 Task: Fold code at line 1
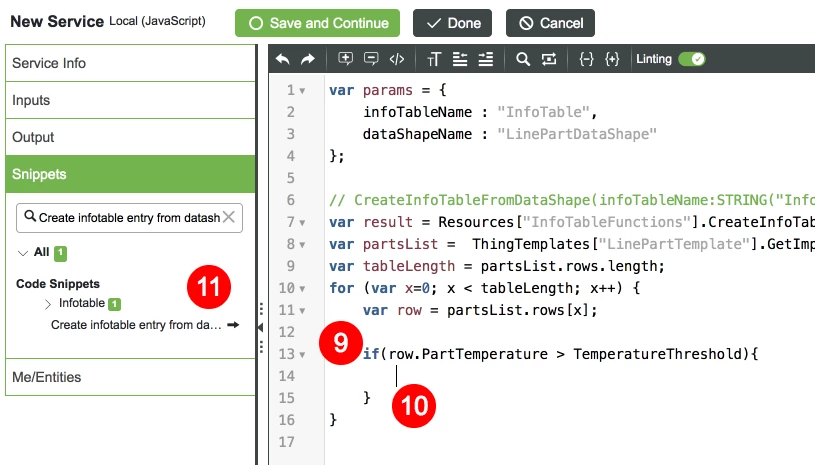[x=303, y=91]
